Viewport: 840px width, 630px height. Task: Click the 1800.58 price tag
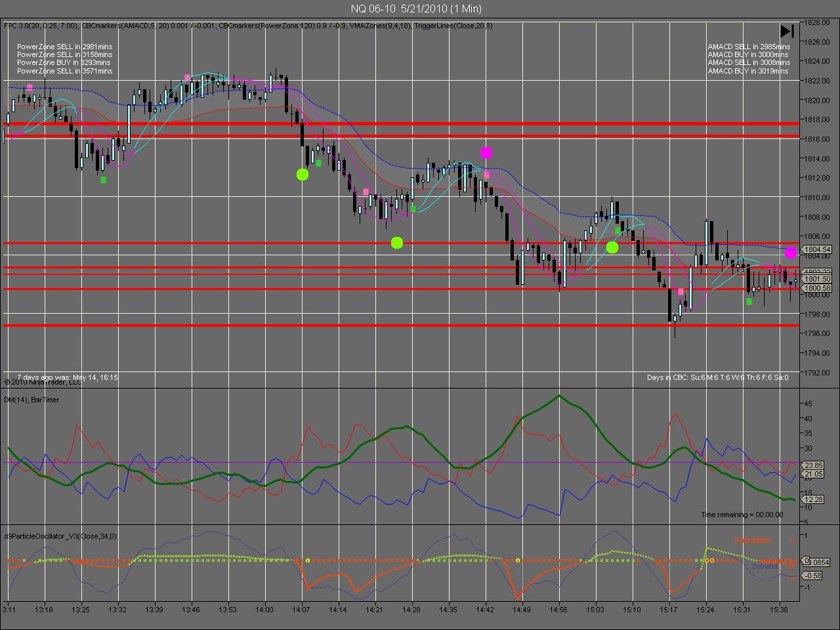coord(816,288)
